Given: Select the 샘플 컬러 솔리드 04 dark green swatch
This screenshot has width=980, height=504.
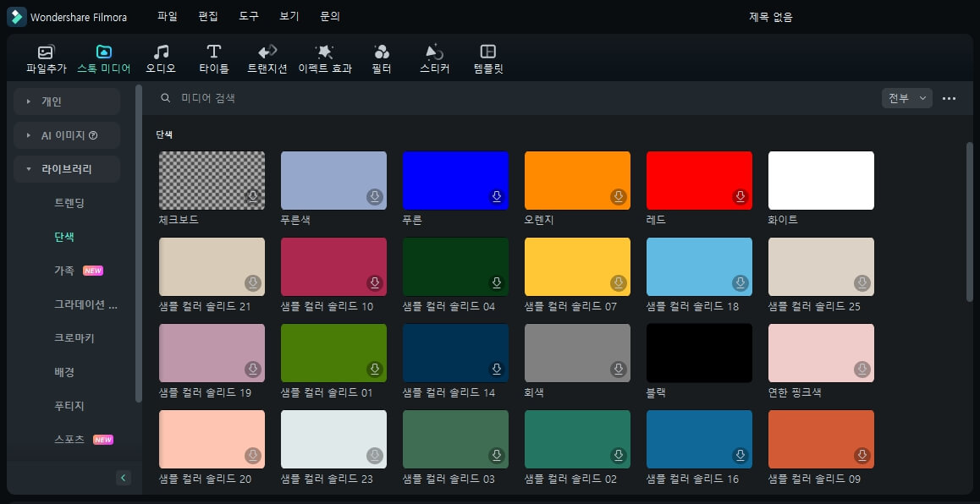Looking at the screenshot, I should [455, 266].
